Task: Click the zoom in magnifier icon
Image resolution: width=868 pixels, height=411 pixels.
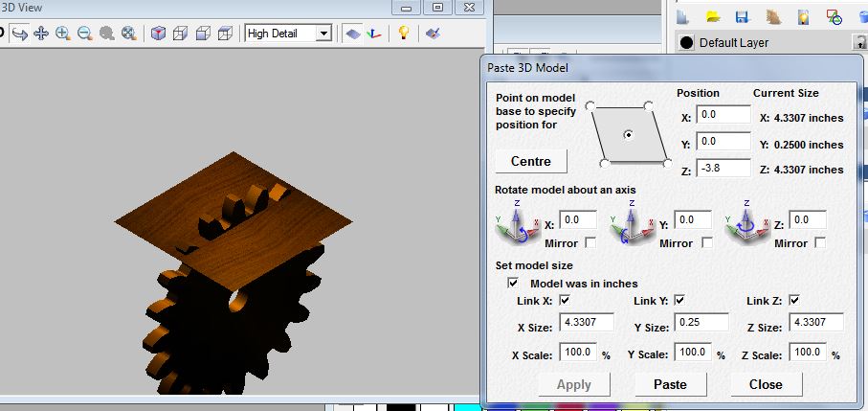Action: 63,34
